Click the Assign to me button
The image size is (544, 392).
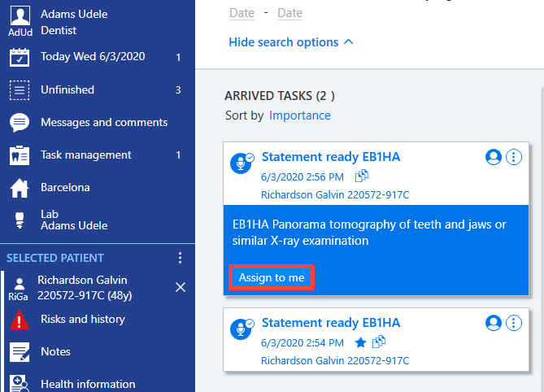point(272,277)
